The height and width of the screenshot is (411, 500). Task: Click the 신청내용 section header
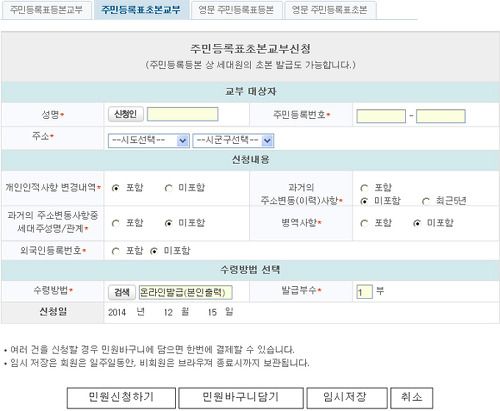(x=250, y=160)
